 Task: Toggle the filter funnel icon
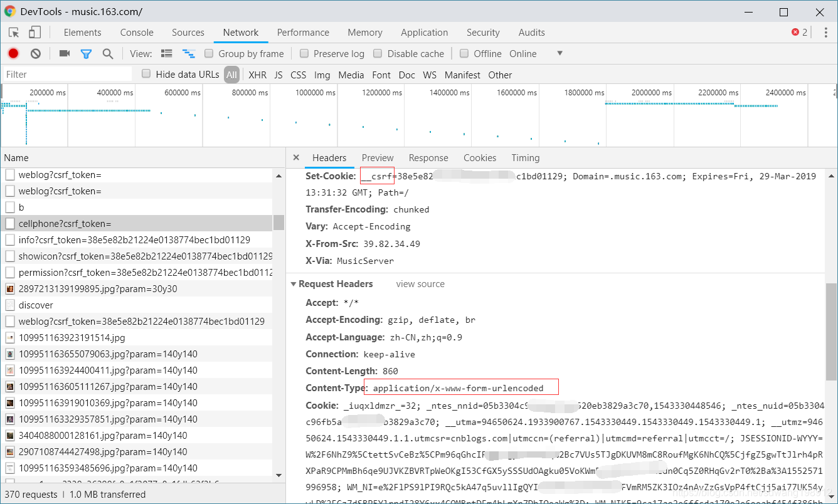click(86, 54)
